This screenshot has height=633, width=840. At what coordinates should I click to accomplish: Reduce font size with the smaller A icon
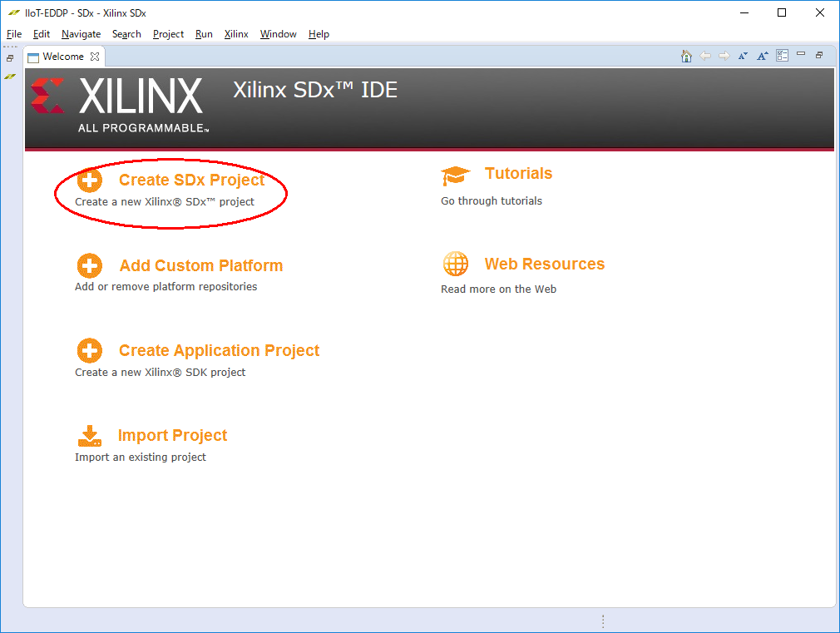click(743, 56)
